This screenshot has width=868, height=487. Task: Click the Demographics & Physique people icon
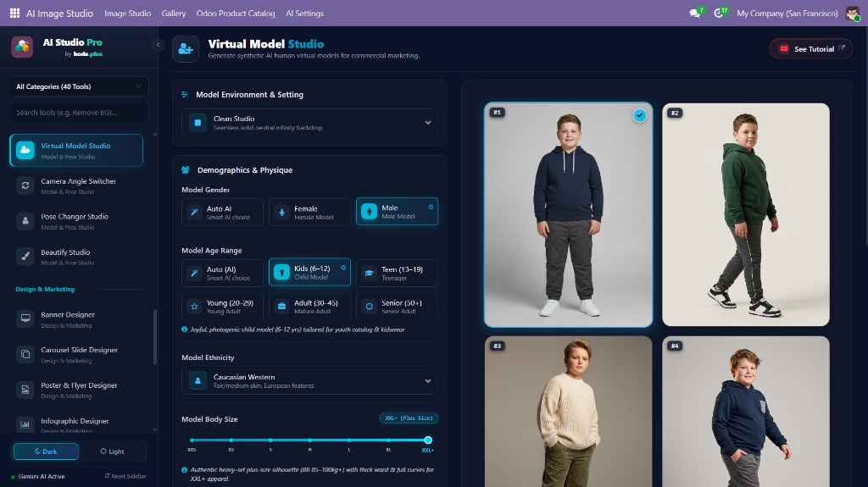click(186, 170)
